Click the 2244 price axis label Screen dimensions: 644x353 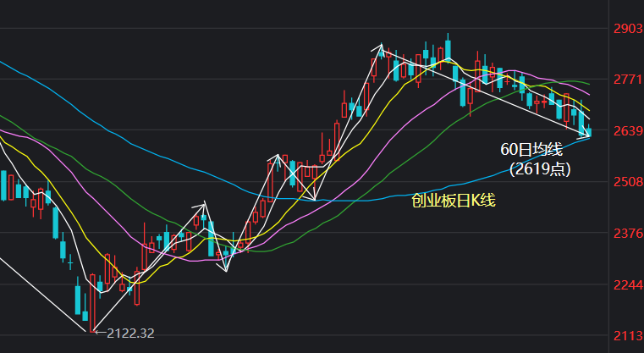629,284
